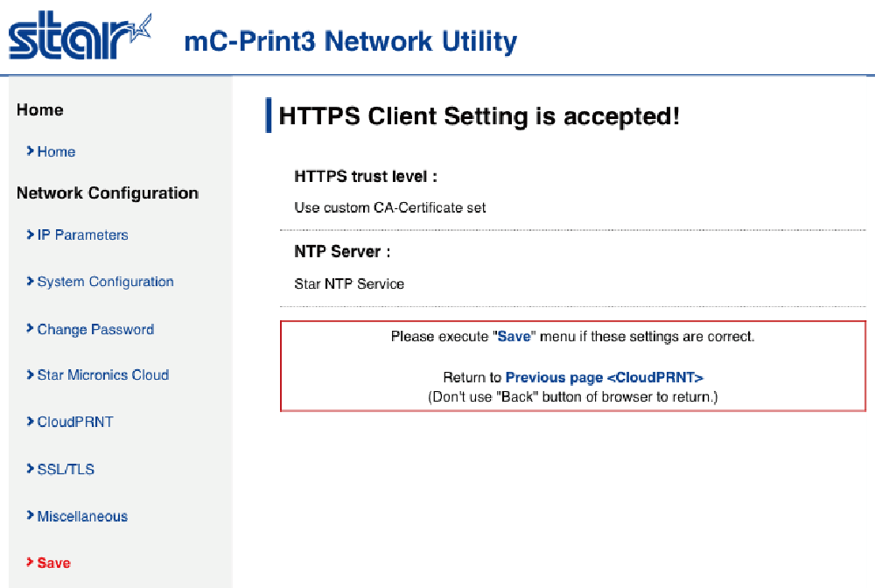Go to System Configuration page

click(106, 282)
